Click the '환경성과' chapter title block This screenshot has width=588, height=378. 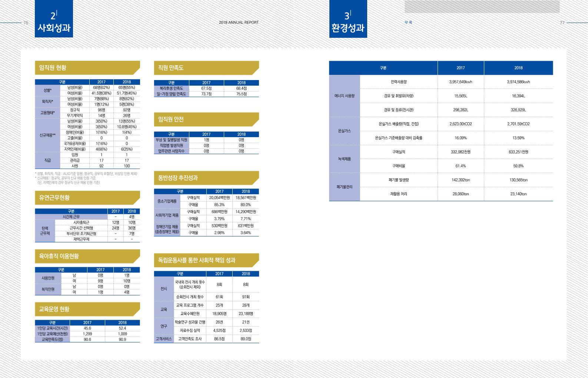[x=348, y=19]
